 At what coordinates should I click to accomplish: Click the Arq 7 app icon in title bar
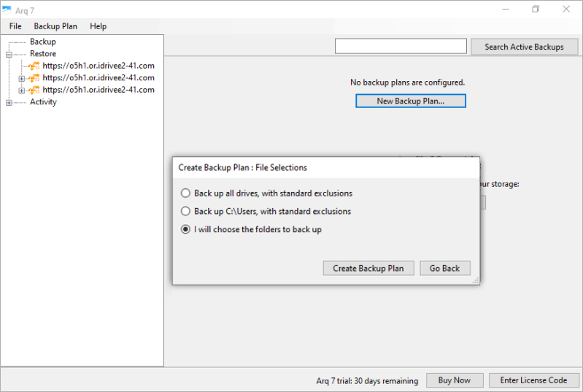pyautogui.click(x=7, y=9)
